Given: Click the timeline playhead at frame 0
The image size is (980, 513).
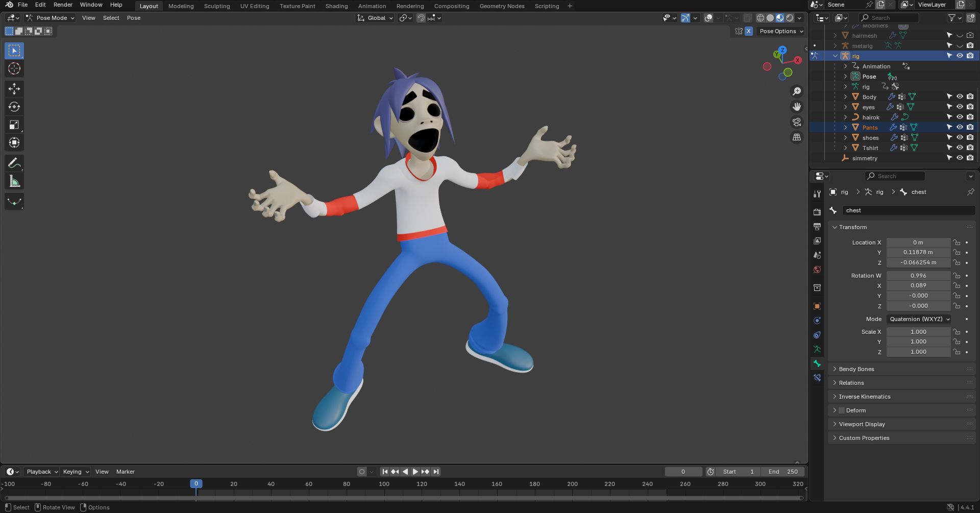Looking at the screenshot, I should tap(196, 484).
